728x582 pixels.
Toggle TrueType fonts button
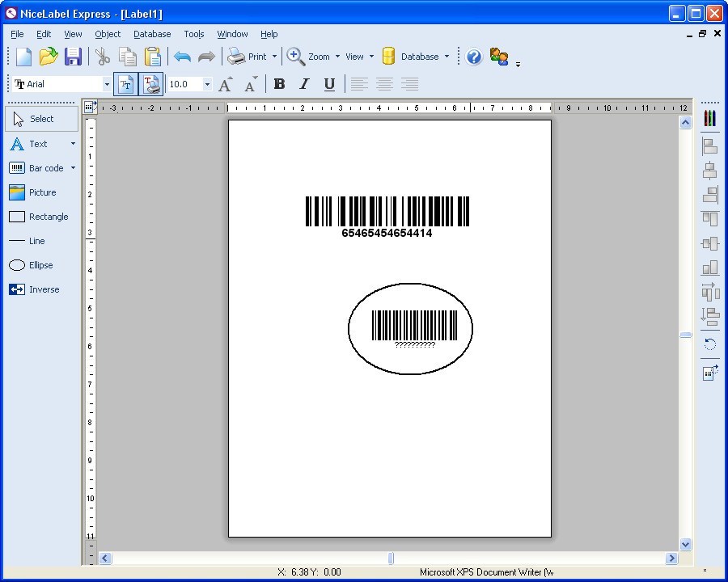click(126, 84)
